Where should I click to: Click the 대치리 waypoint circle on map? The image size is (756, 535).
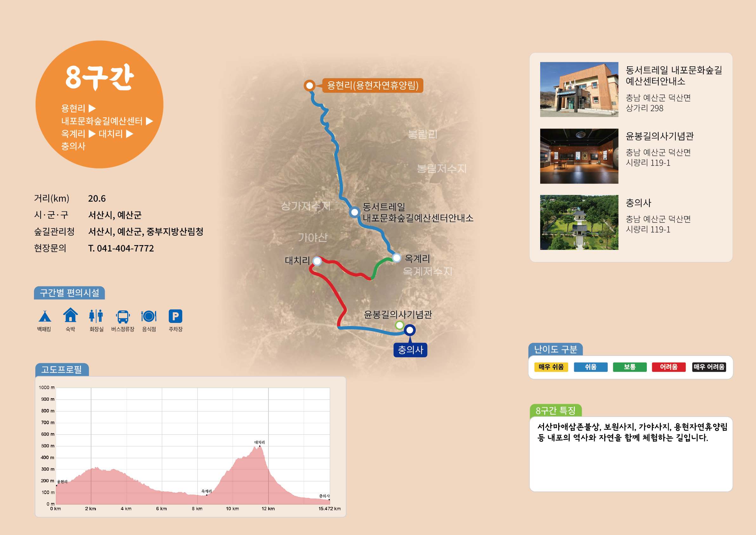[x=317, y=261]
